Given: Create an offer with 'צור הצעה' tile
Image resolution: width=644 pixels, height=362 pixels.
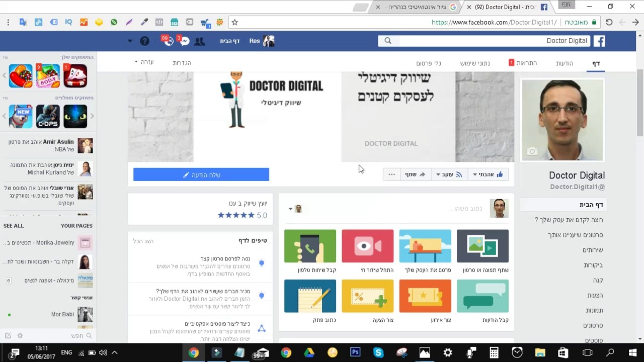Looking at the screenshot, I should point(368,301).
